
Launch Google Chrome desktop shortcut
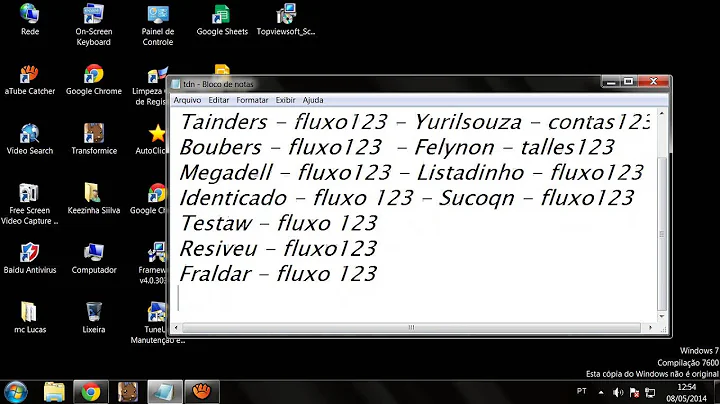(x=94, y=79)
